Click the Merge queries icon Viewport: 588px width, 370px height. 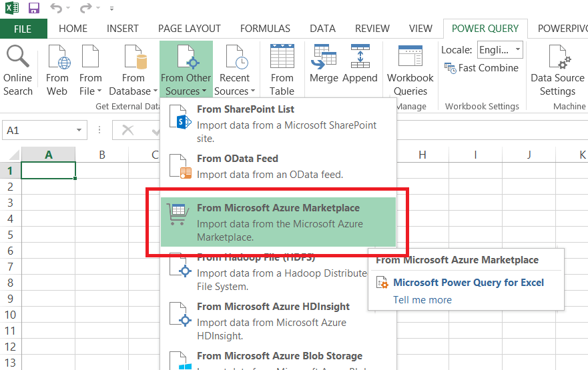click(x=324, y=57)
